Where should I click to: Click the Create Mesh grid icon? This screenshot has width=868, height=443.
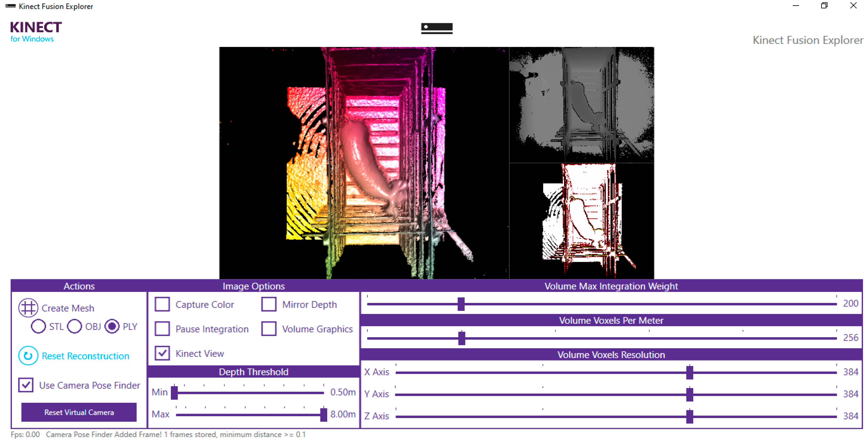tap(28, 308)
